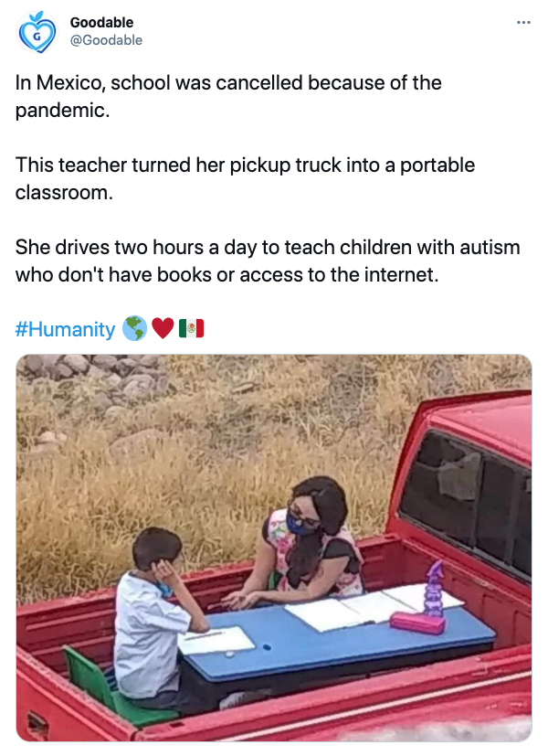This screenshot has width=548, height=756.
Task: Click the Mexican flag emoji
Action: (x=191, y=328)
